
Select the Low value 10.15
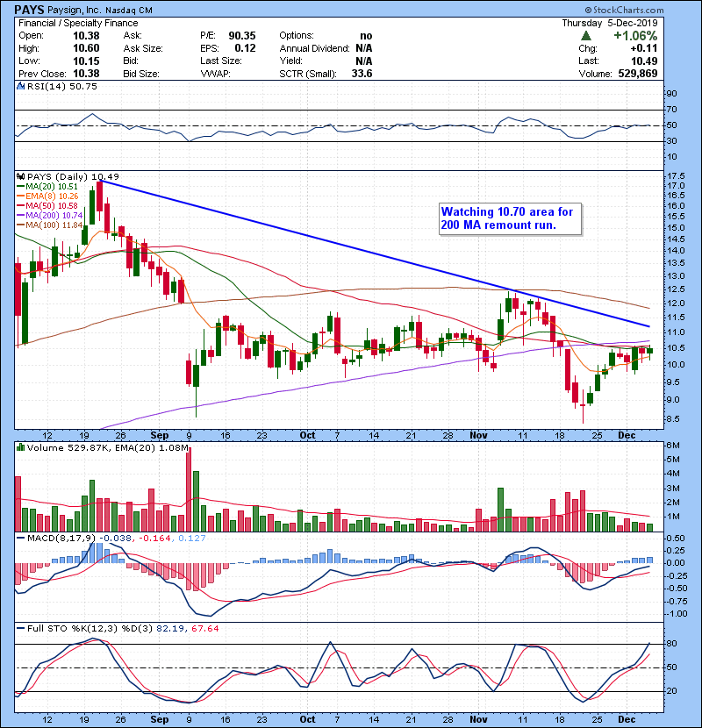tap(86, 61)
